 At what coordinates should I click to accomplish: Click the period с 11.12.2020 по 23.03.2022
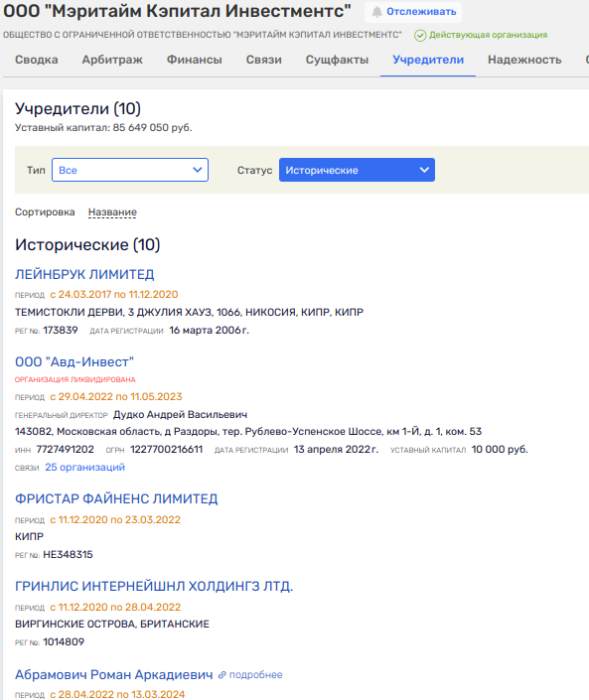click(x=115, y=520)
